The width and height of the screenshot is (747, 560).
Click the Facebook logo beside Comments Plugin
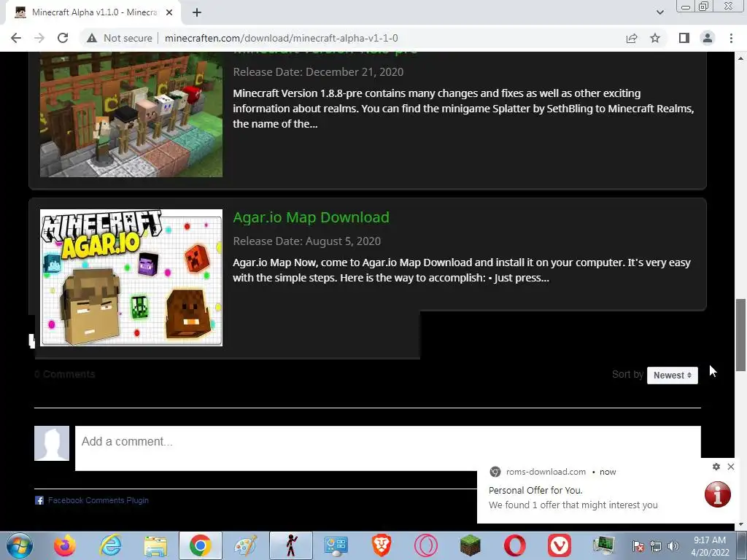pyautogui.click(x=39, y=500)
